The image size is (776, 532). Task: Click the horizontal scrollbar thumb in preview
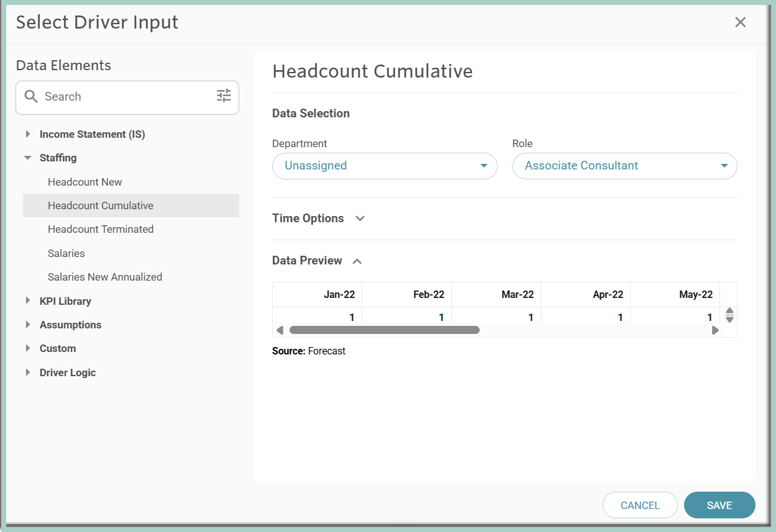385,330
